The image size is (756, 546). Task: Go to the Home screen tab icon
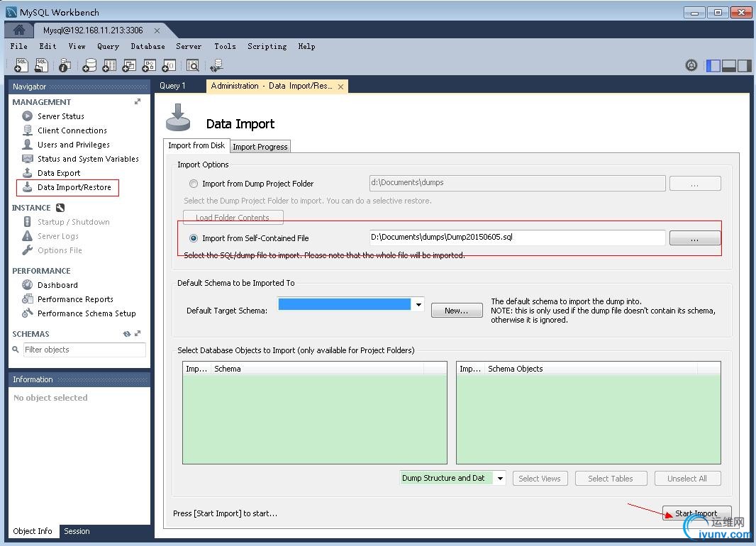(19, 30)
